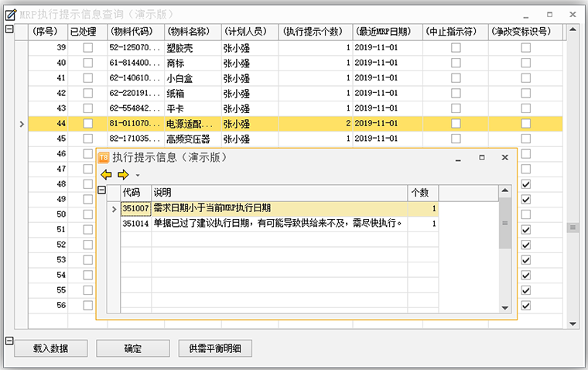The height and width of the screenshot is (370, 588).
Task: Click popup 说明 column header
Action: [x=279, y=193]
